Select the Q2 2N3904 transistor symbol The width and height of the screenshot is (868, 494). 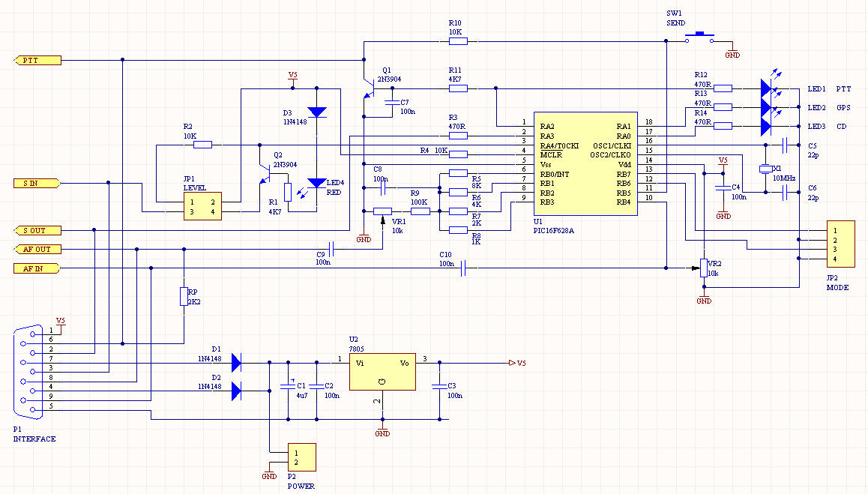(x=265, y=173)
